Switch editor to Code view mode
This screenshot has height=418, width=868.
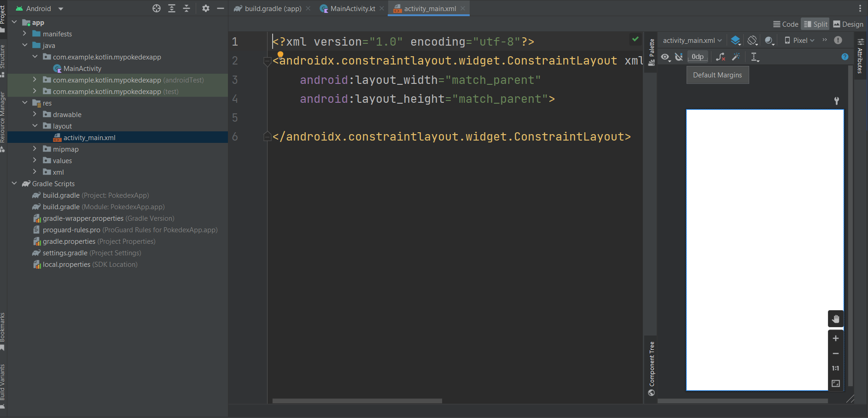pos(786,24)
